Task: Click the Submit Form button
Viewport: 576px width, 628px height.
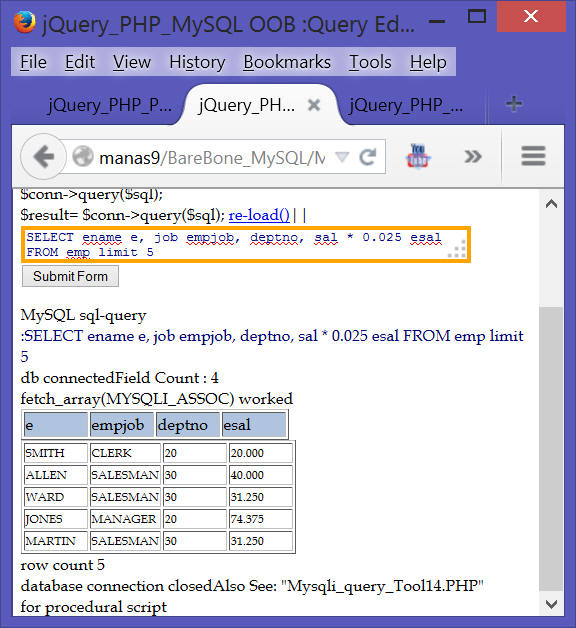Action: 70,277
